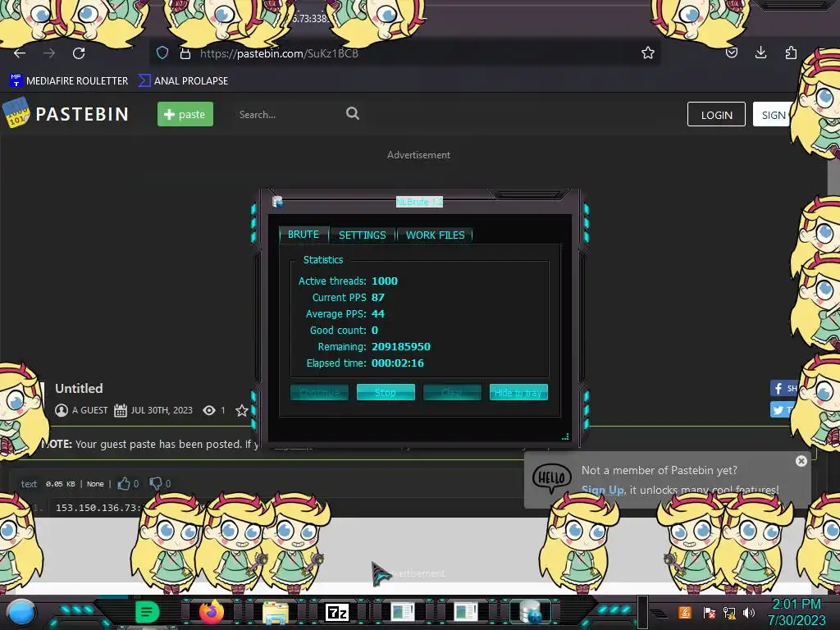Open the green notes app in taskbar
Screen dimensions: 840x630
147,612
